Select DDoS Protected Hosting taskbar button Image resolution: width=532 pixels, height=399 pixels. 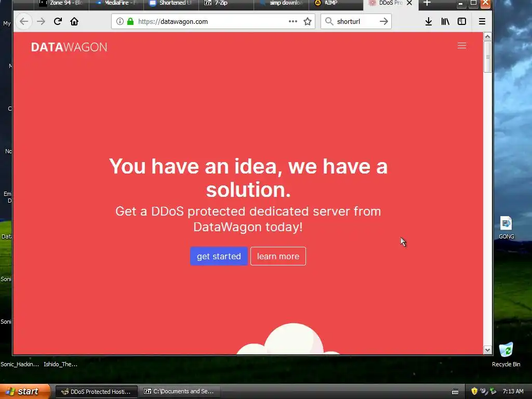tap(96, 392)
